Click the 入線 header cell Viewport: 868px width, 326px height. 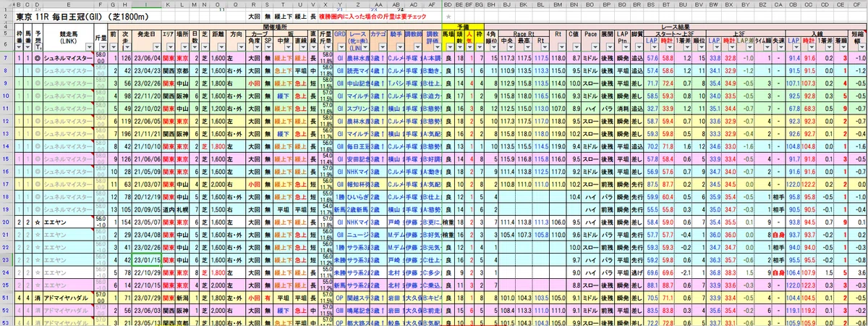point(816,33)
